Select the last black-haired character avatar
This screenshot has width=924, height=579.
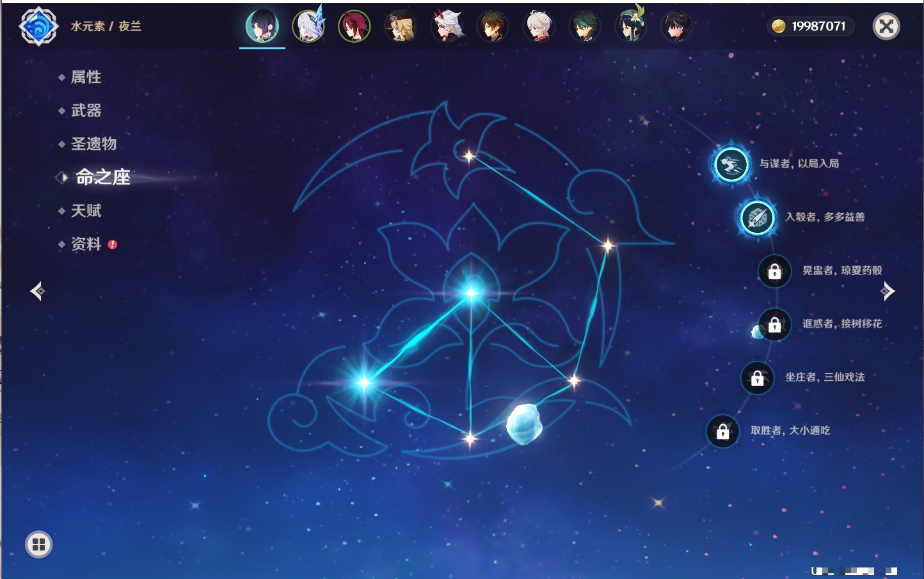click(x=676, y=26)
